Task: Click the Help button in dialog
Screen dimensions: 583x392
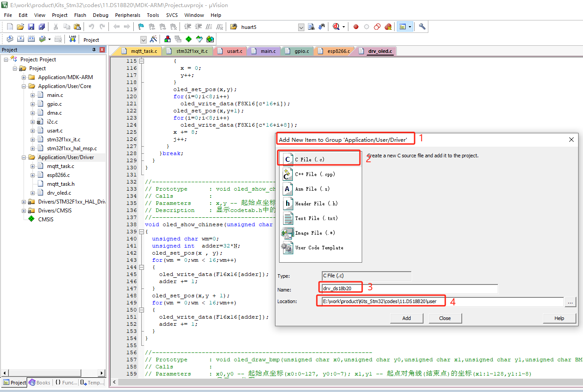Action: [x=559, y=318]
